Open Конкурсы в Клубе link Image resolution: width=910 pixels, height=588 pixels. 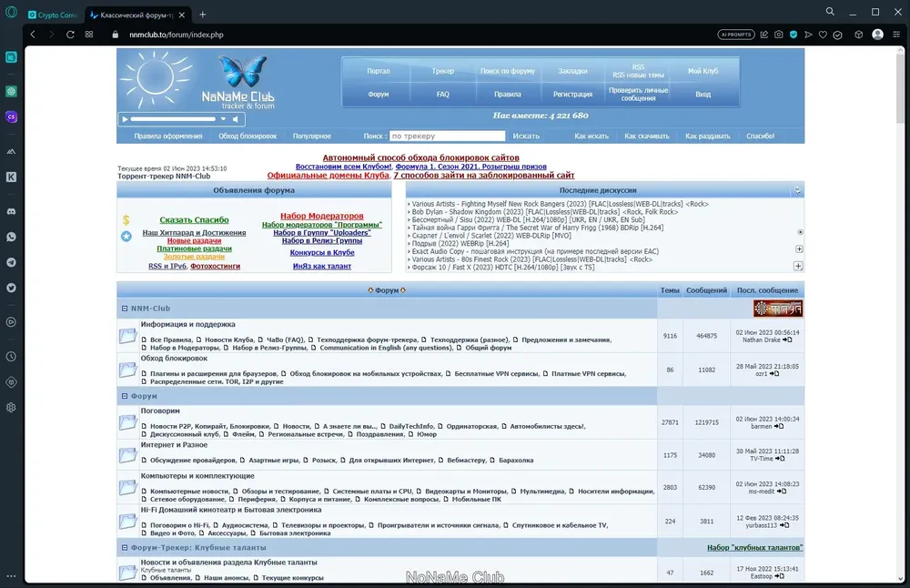(x=322, y=252)
